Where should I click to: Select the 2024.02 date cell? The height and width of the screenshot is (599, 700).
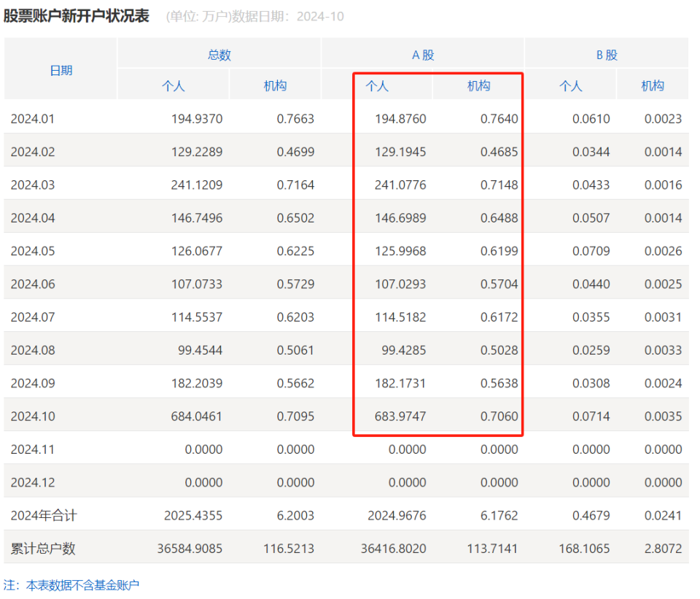33,152
